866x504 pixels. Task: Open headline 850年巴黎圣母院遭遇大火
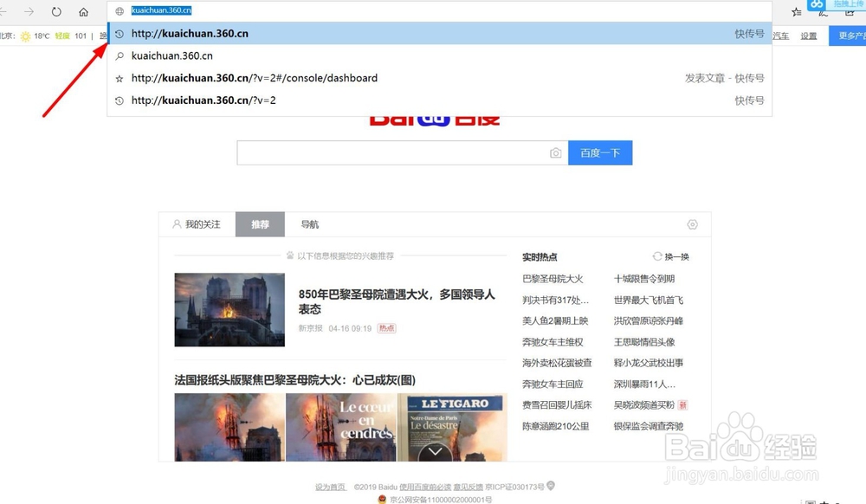coord(397,301)
